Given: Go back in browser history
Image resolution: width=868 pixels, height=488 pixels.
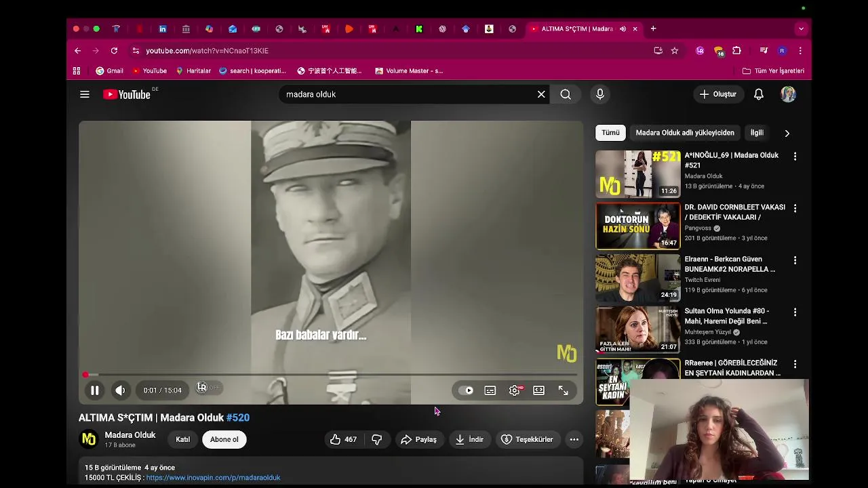Looking at the screenshot, I should [x=77, y=51].
